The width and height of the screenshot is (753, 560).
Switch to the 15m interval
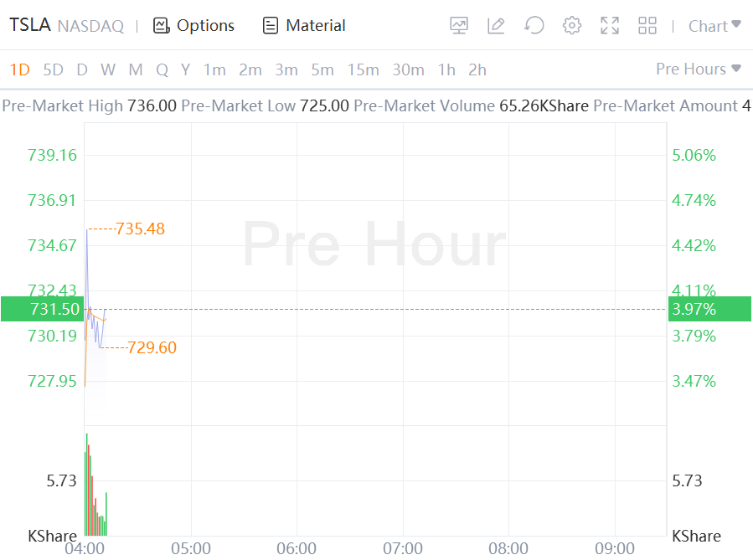tap(363, 69)
